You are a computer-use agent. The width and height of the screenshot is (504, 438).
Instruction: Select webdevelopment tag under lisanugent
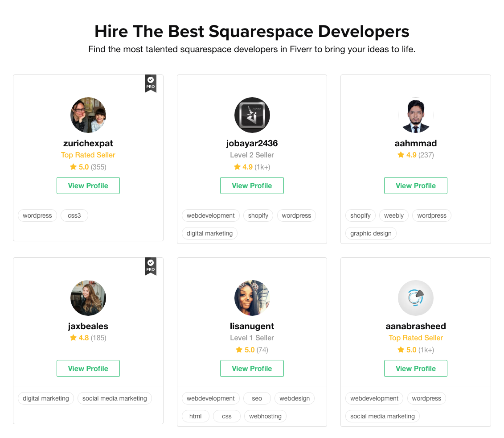pos(210,398)
